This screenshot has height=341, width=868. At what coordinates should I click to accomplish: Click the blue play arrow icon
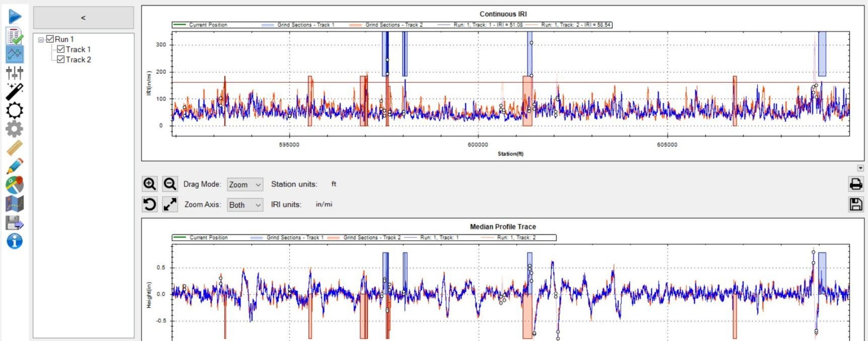[x=15, y=16]
